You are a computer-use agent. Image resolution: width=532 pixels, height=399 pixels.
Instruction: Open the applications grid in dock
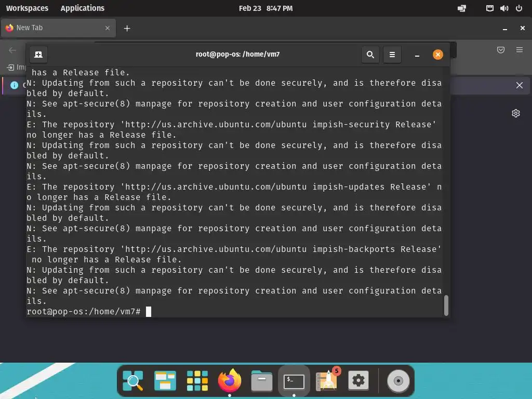[x=197, y=381]
